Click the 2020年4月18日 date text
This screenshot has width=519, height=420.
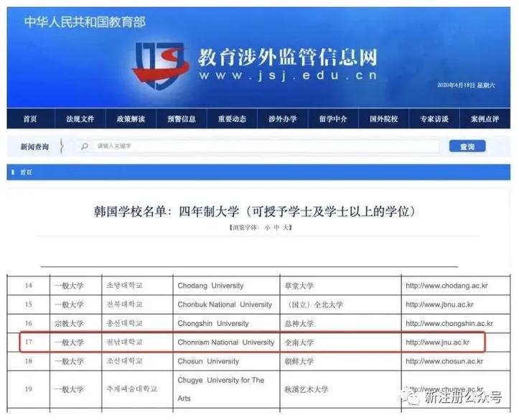pyautogui.click(x=466, y=85)
